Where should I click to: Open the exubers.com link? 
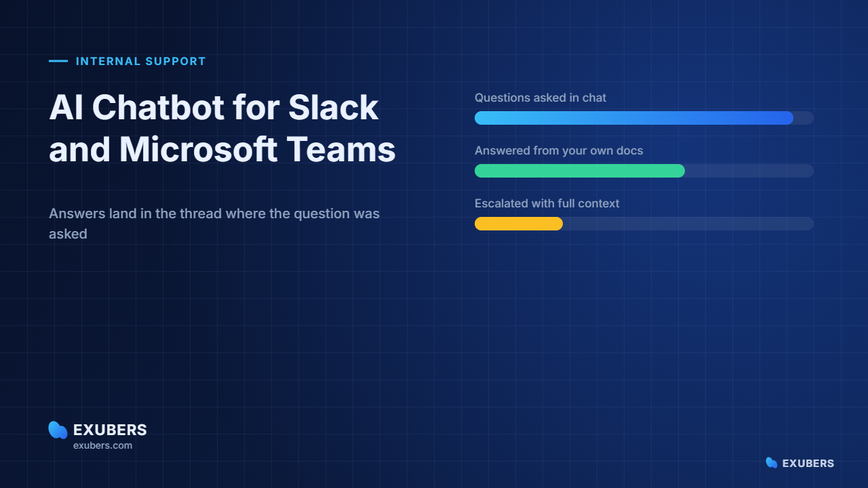[102, 445]
